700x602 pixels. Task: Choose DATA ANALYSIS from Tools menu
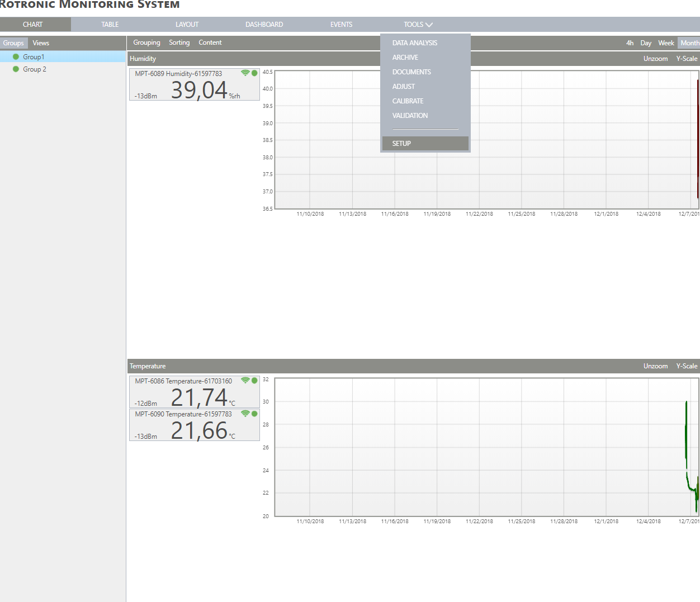tap(415, 43)
